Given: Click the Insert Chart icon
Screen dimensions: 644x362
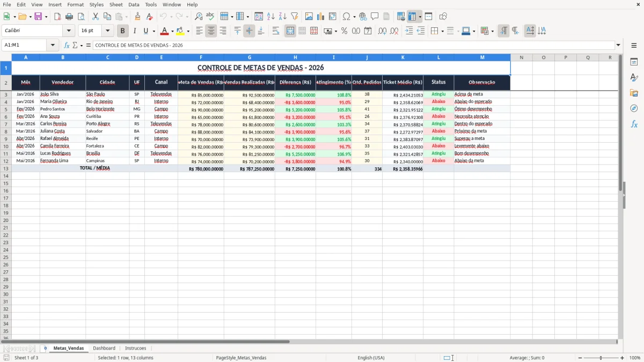Looking at the screenshot, I should point(321,17).
